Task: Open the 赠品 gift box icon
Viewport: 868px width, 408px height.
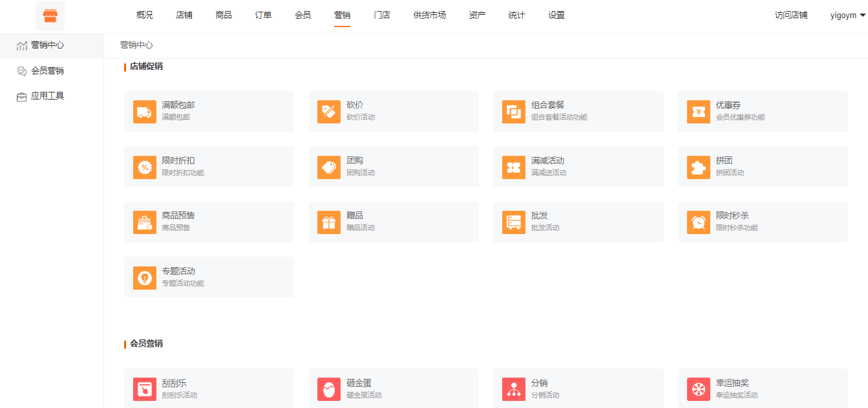Action: (329, 222)
